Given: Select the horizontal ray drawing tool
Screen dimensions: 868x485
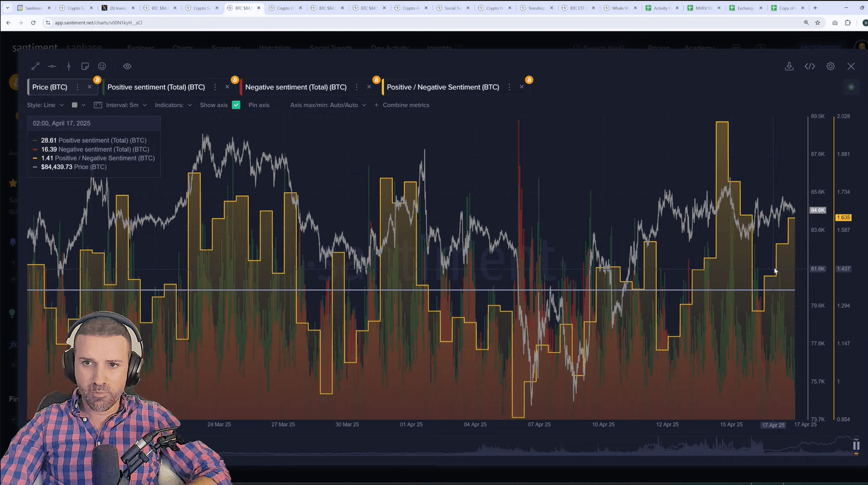Looking at the screenshot, I should pos(52,66).
